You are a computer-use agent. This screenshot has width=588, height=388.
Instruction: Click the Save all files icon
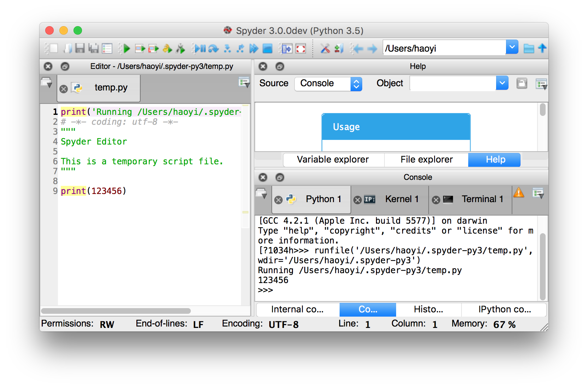point(93,48)
